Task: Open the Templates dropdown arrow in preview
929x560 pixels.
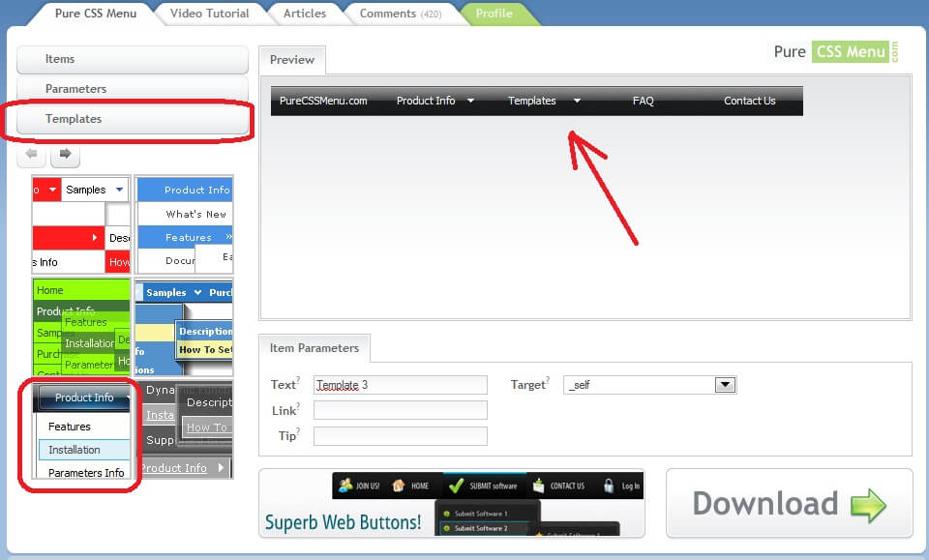Action: [x=577, y=101]
